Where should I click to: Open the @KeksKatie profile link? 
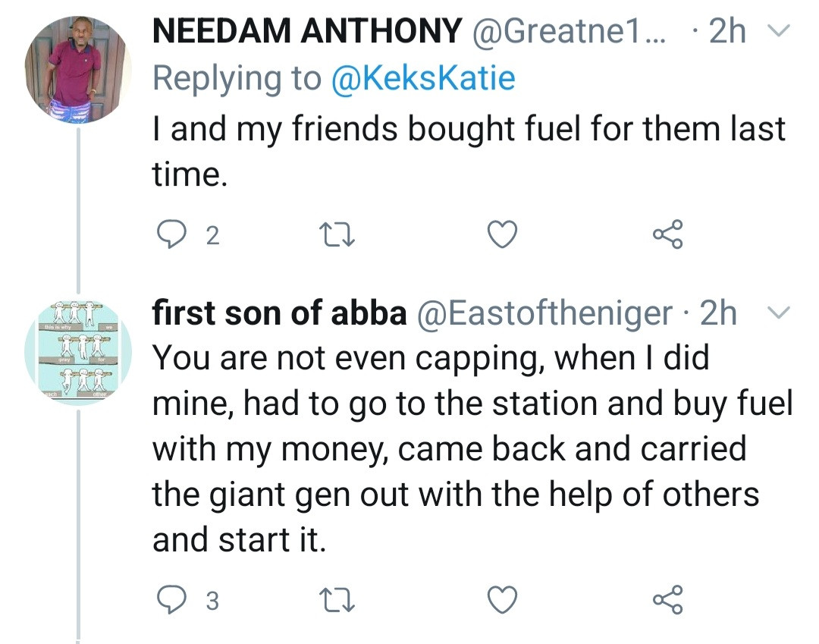[423, 78]
